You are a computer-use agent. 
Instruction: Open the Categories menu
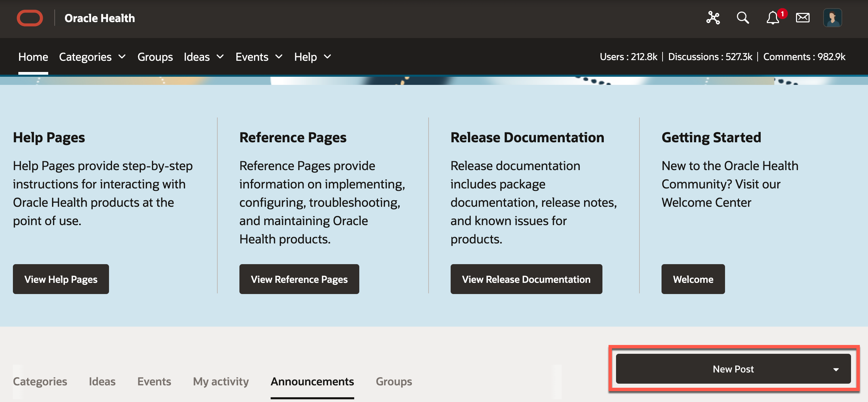pyautogui.click(x=85, y=57)
